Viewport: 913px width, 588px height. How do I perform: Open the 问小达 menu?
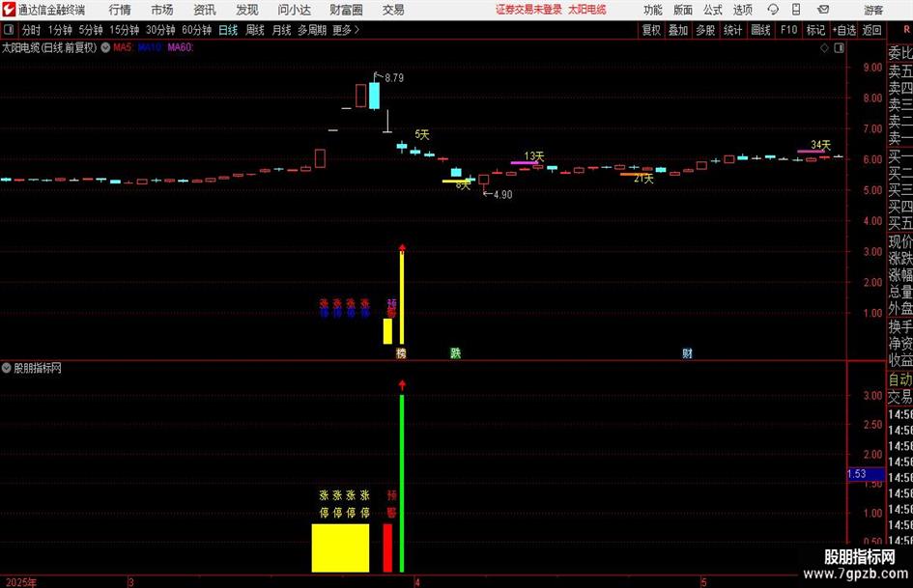click(294, 10)
